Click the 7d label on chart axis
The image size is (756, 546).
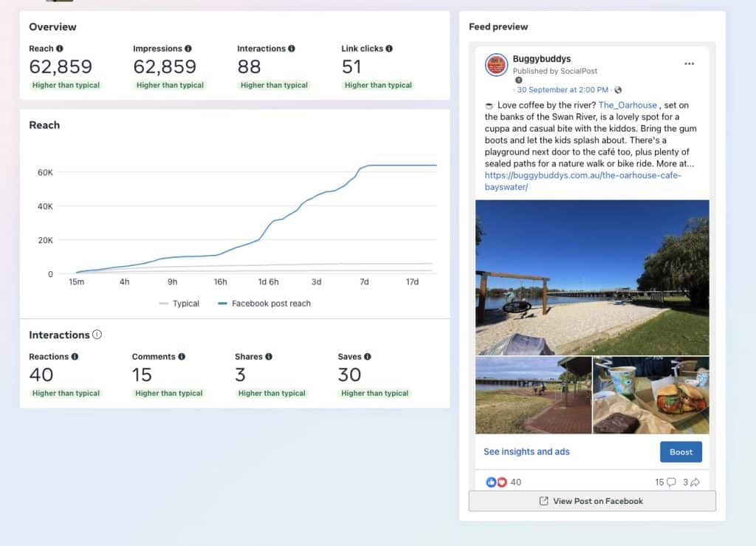coord(364,281)
